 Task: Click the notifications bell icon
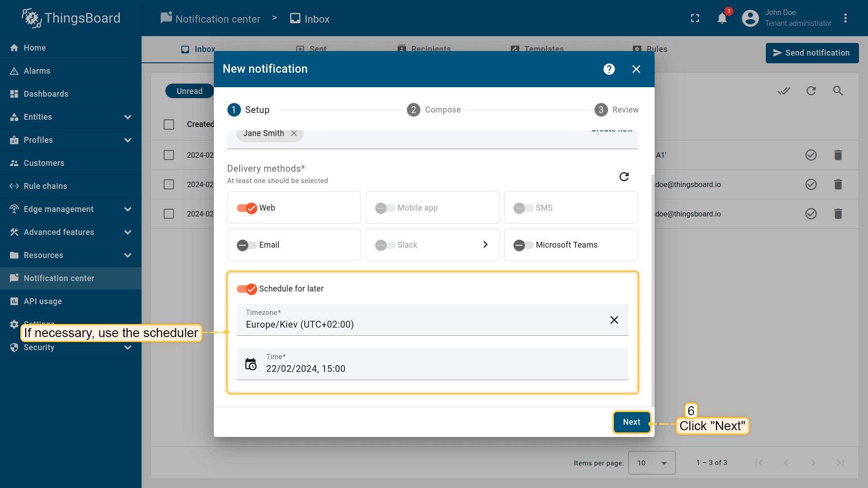(x=722, y=19)
